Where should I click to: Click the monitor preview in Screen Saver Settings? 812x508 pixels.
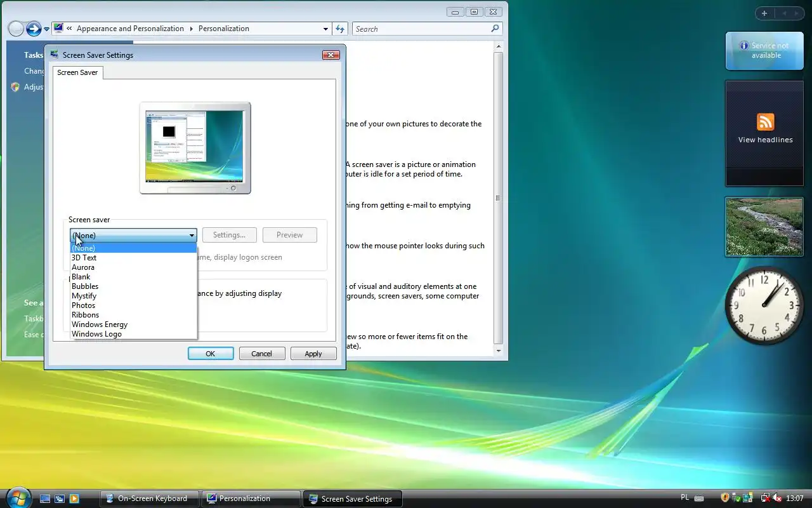pyautogui.click(x=195, y=148)
